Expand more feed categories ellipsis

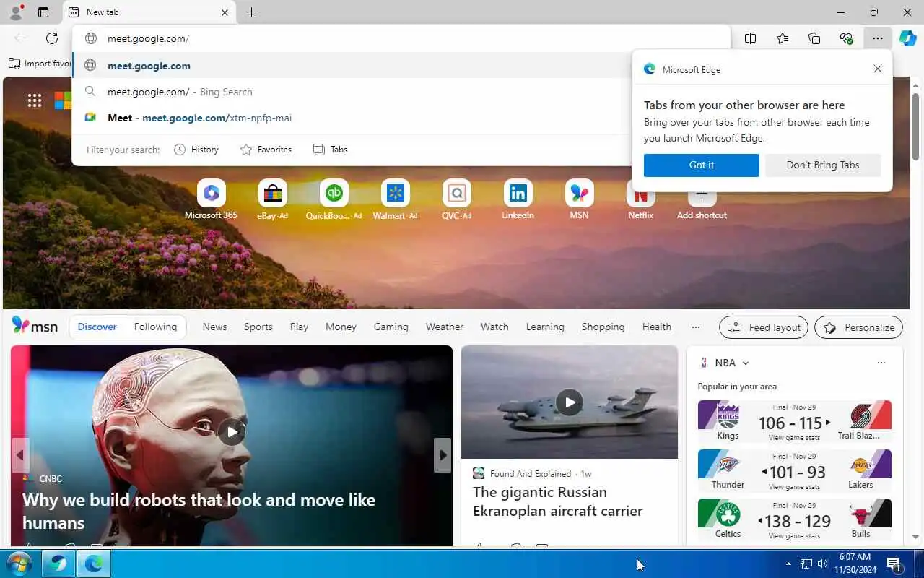click(695, 327)
